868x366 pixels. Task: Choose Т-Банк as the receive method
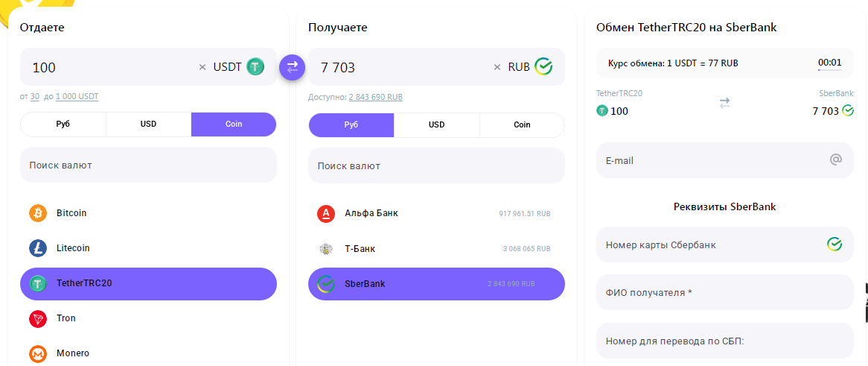click(x=437, y=249)
